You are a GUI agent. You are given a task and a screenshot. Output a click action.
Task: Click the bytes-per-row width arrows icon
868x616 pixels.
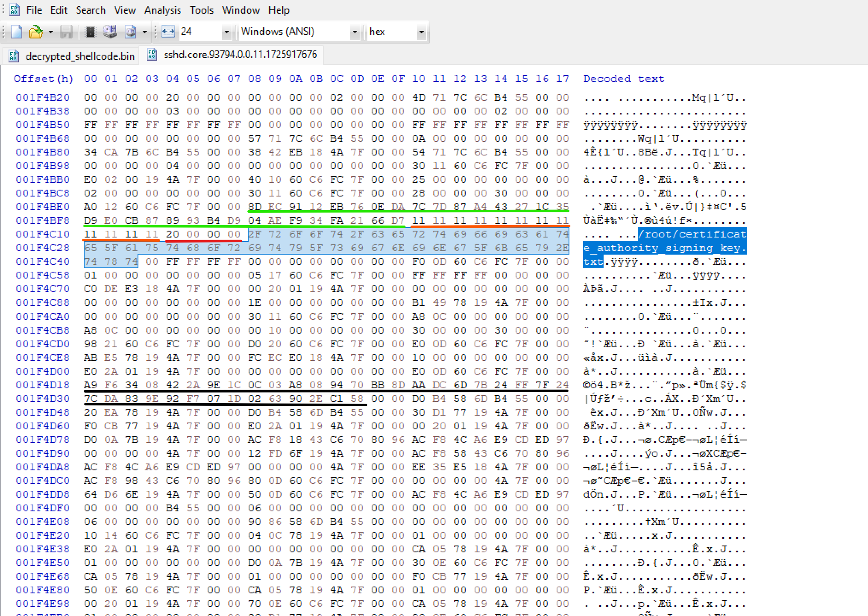point(168,32)
